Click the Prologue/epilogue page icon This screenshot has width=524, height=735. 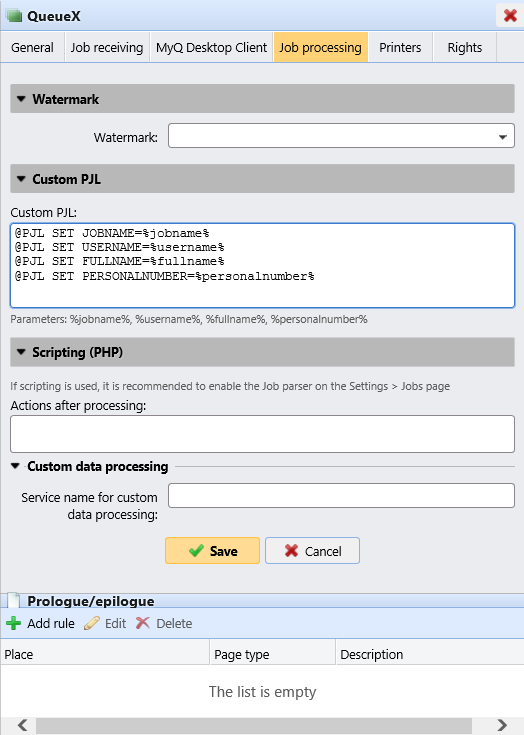click(14, 600)
